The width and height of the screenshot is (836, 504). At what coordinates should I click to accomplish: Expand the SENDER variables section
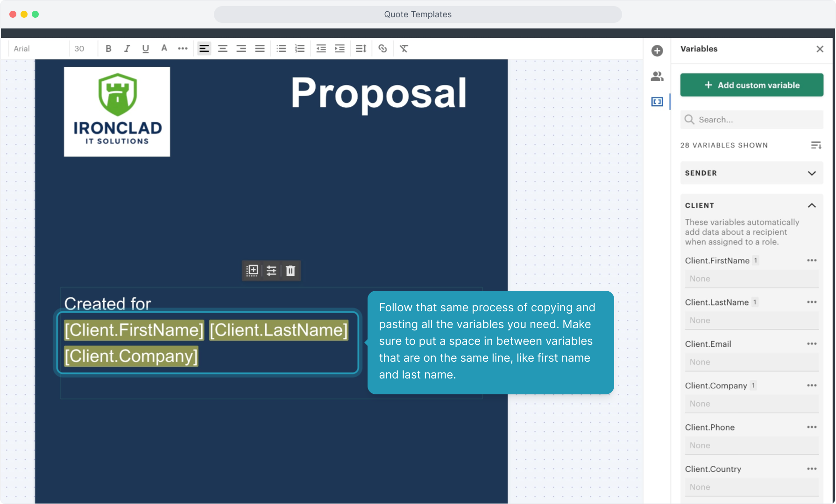point(751,173)
